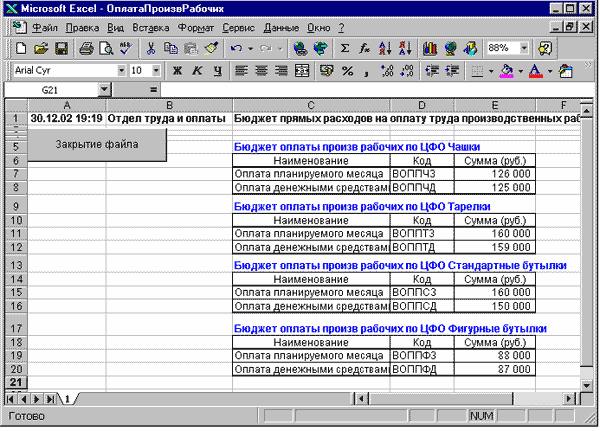
Task: Toggle right text alignment
Action: pyautogui.click(x=282, y=71)
